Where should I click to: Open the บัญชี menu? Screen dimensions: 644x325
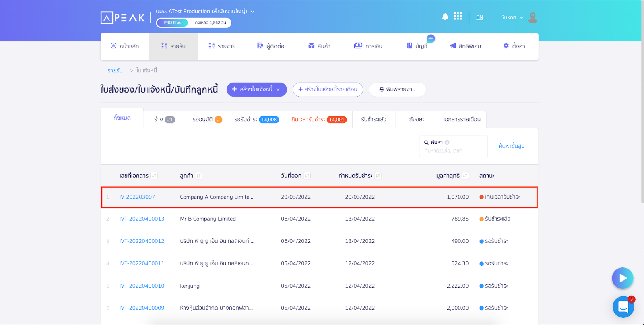point(417,46)
